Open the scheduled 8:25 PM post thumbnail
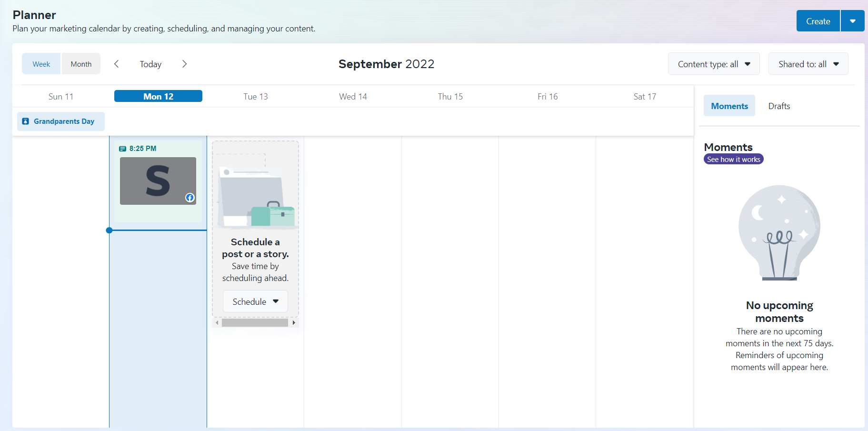This screenshot has height=431, width=868. (x=158, y=181)
